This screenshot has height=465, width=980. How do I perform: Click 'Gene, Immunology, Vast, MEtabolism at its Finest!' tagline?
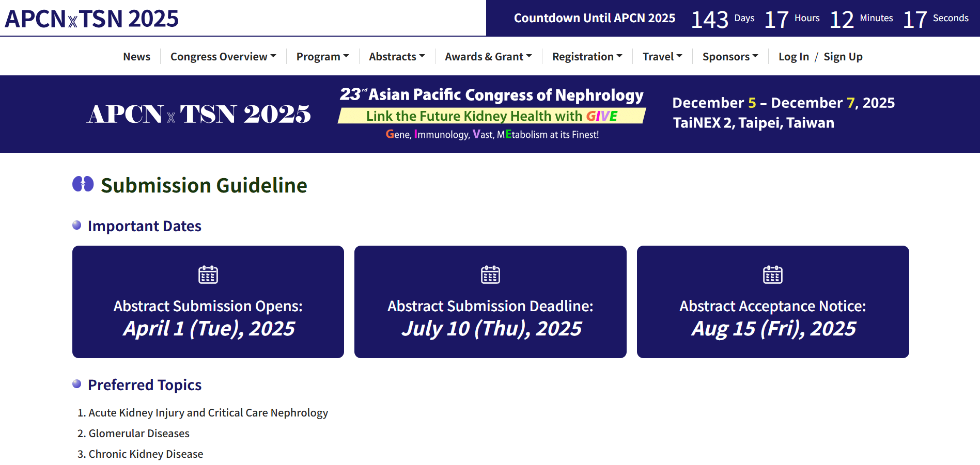point(492,134)
